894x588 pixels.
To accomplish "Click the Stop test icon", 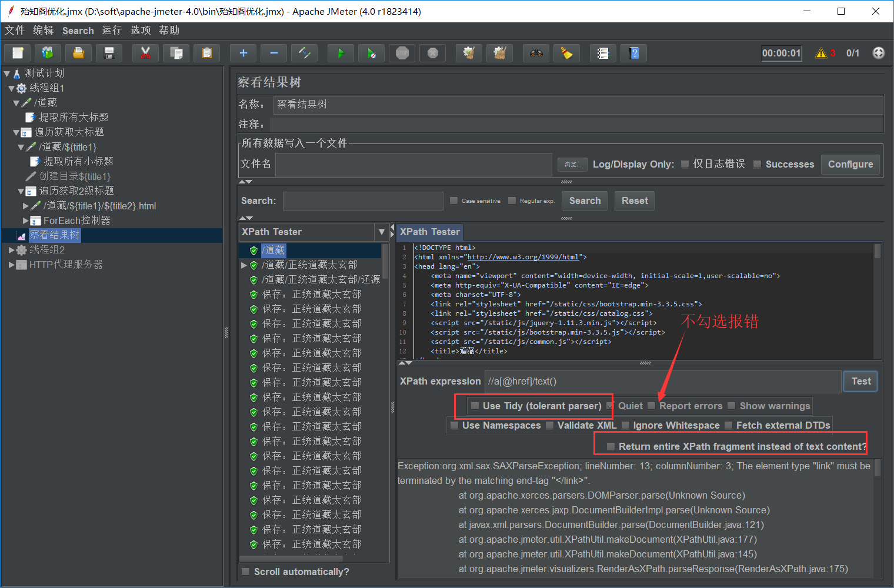I will coord(402,53).
